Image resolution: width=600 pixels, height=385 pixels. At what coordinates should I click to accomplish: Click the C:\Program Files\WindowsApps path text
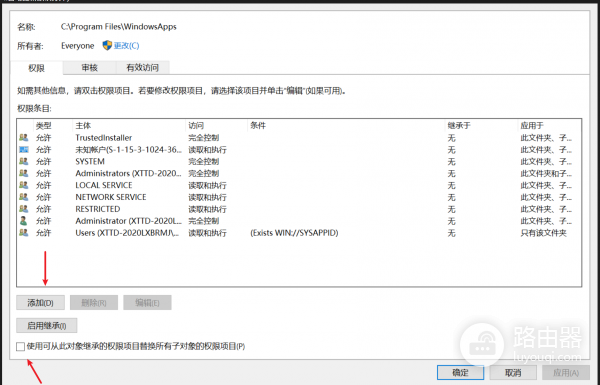pos(119,26)
